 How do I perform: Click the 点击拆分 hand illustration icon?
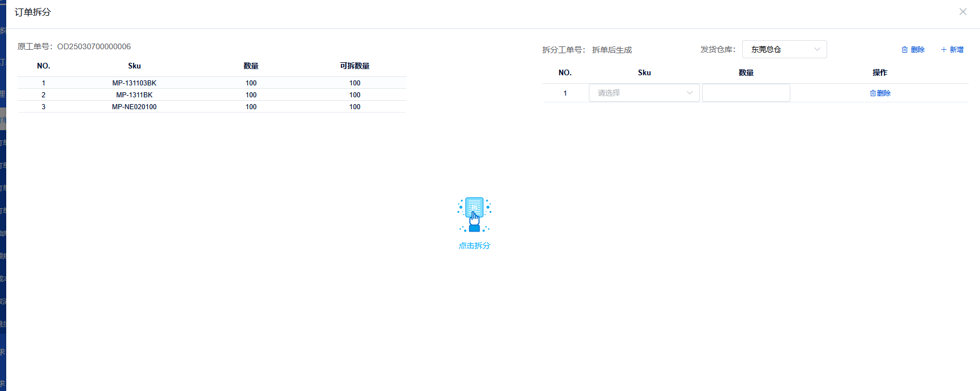474,214
